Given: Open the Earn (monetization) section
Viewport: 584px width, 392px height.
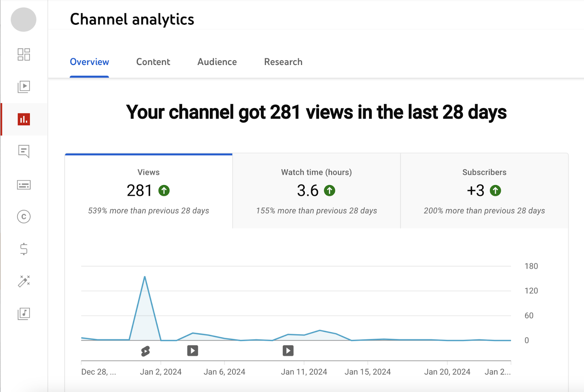Looking at the screenshot, I should pos(23,249).
